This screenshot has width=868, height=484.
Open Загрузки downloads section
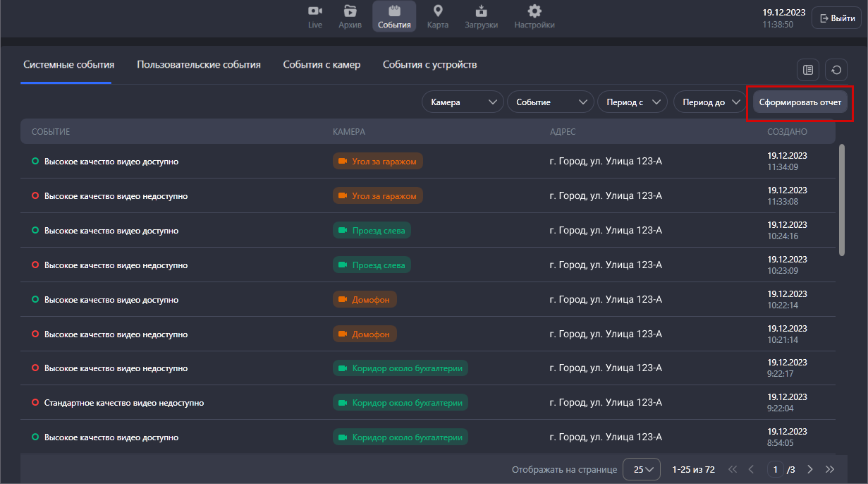[x=481, y=17]
